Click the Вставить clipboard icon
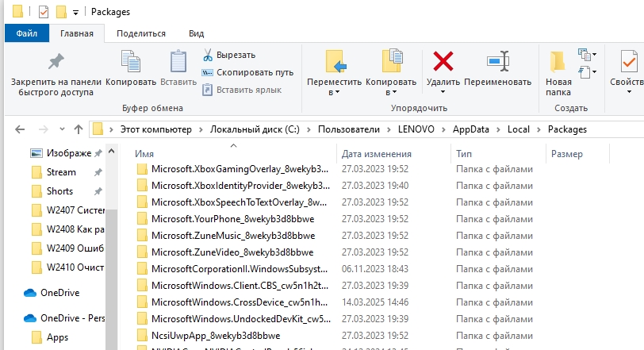The image size is (644, 350). click(178, 61)
